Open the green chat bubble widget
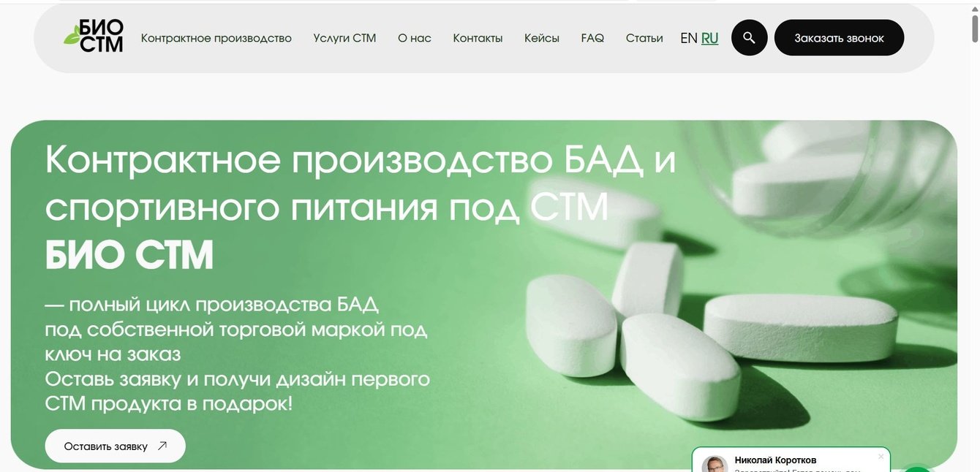 tap(917, 468)
